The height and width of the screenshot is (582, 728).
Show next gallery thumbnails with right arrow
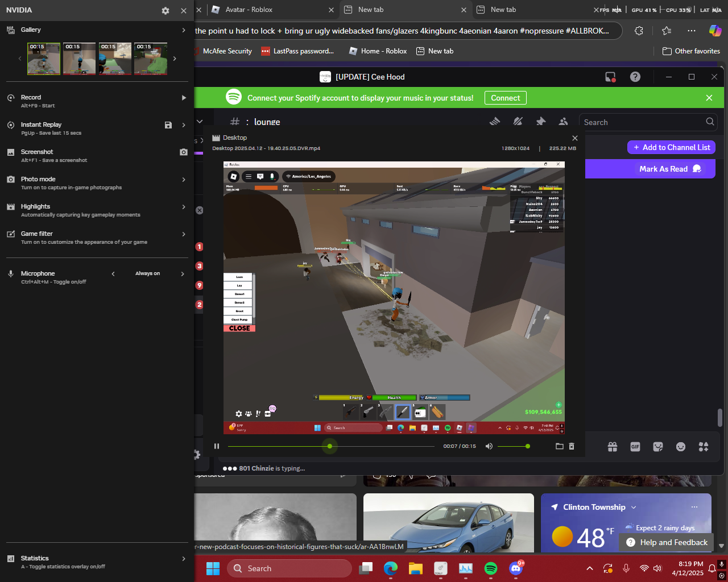click(x=175, y=59)
